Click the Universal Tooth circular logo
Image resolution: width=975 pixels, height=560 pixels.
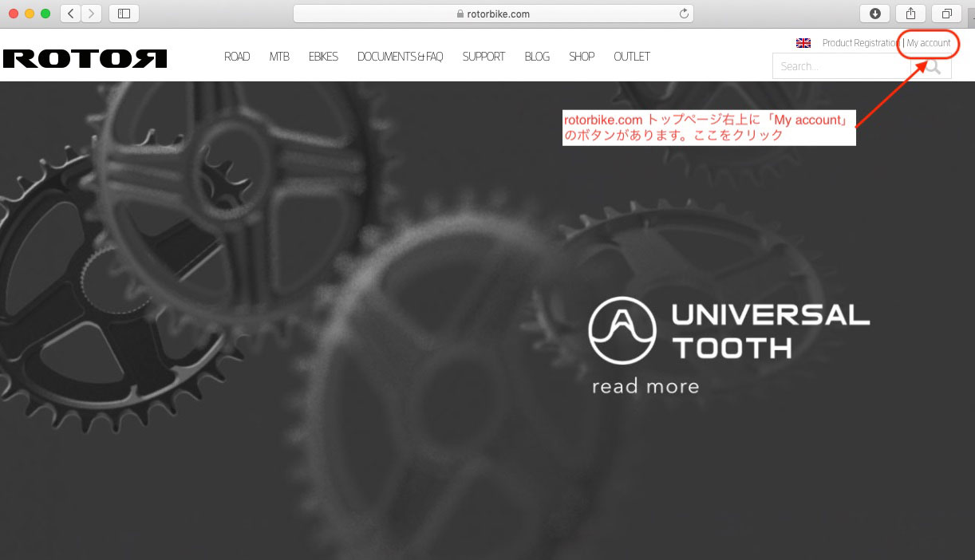tap(622, 330)
